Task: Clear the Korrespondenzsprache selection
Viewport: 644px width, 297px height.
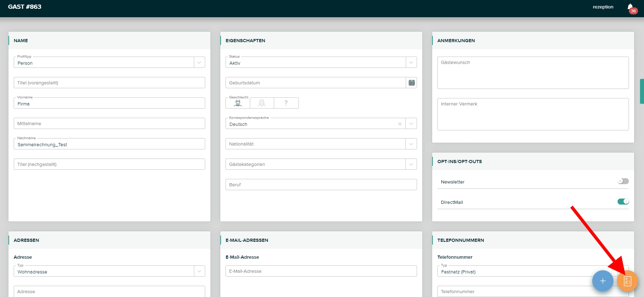Action: [x=400, y=124]
